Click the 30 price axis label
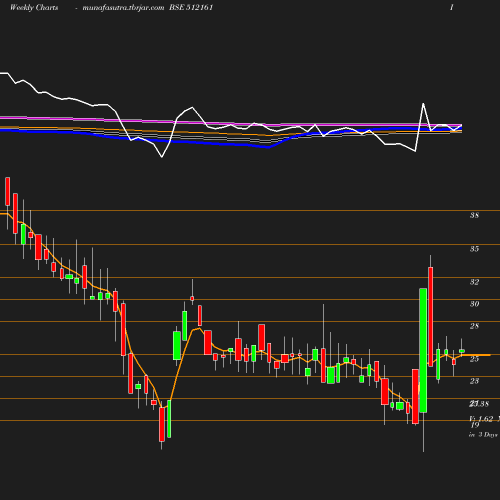 tap(474, 304)
